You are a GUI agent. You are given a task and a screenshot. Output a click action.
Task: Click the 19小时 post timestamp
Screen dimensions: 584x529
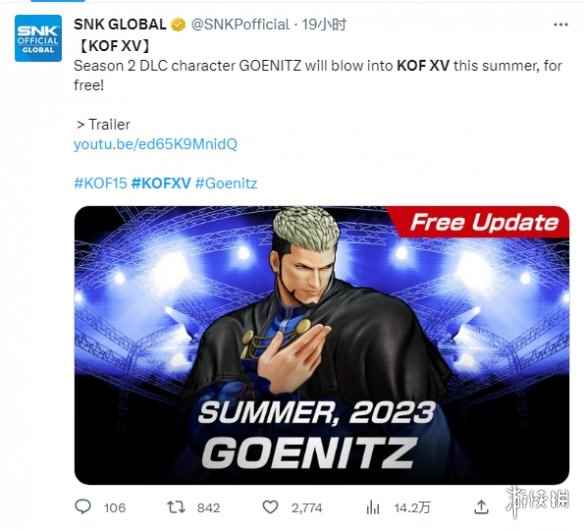[324, 25]
